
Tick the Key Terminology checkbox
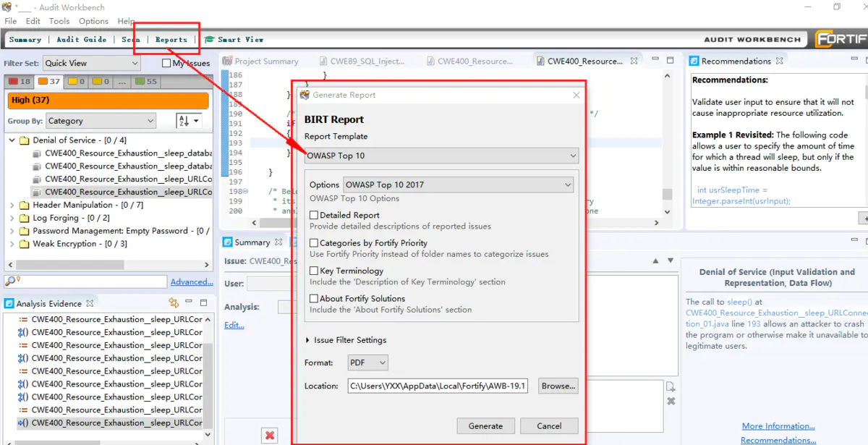[314, 271]
